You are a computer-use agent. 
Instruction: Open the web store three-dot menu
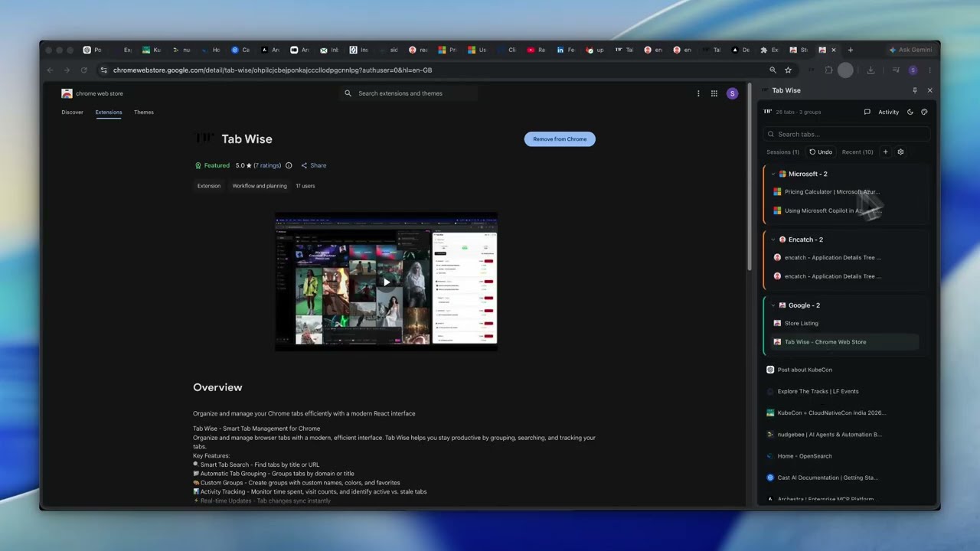coord(698,93)
